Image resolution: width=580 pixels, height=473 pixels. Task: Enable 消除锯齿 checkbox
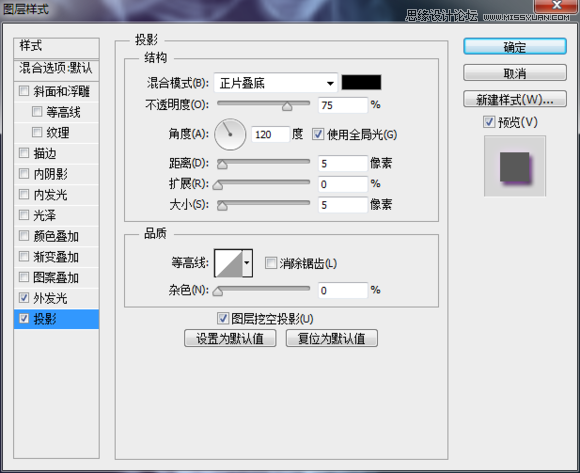tap(271, 263)
